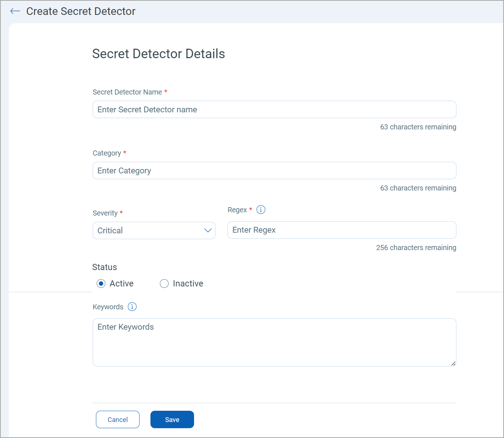
Task: Click the Keywords textarea resize handle
Action: tap(453, 363)
